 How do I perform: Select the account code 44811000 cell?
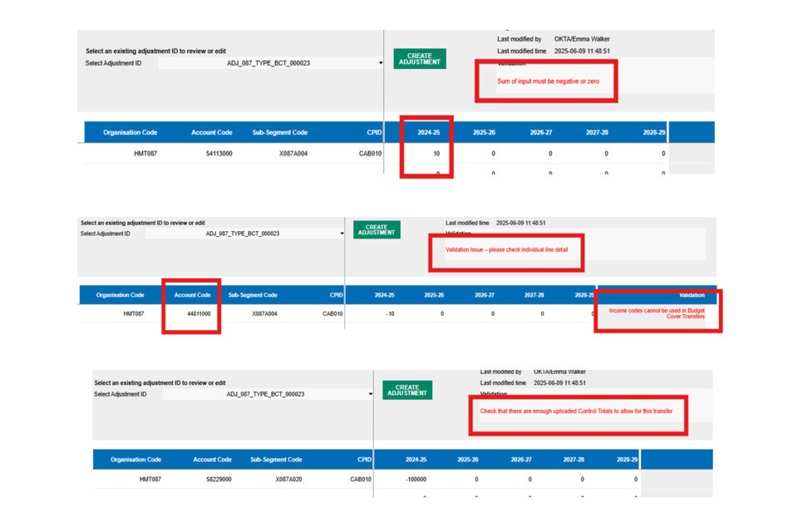(x=192, y=314)
